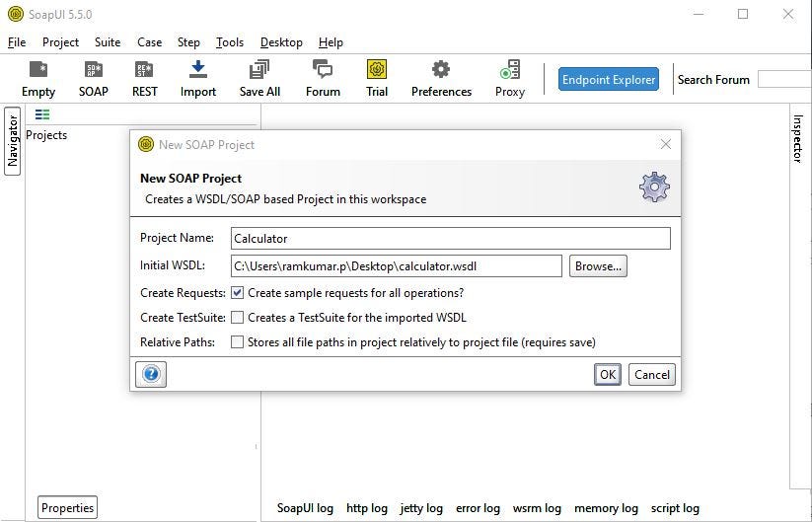Open the wsrm log tab
The height and width of the screenshot is (522, 812).
tap(537, 508)
